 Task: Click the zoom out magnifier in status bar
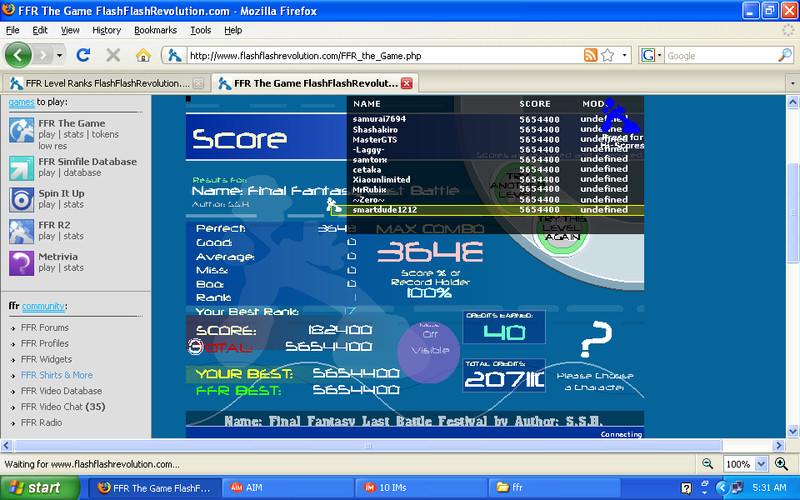[708, 464]
